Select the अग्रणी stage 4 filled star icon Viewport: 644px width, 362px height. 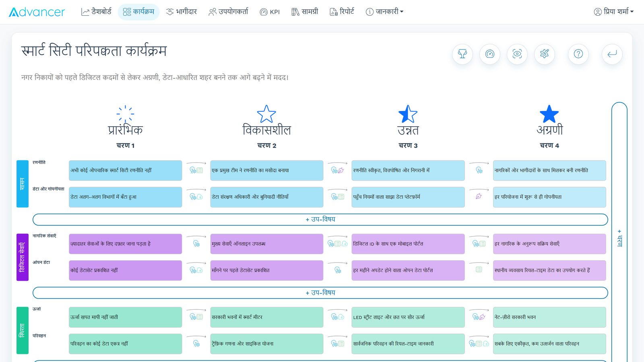[x=549, y=114]
